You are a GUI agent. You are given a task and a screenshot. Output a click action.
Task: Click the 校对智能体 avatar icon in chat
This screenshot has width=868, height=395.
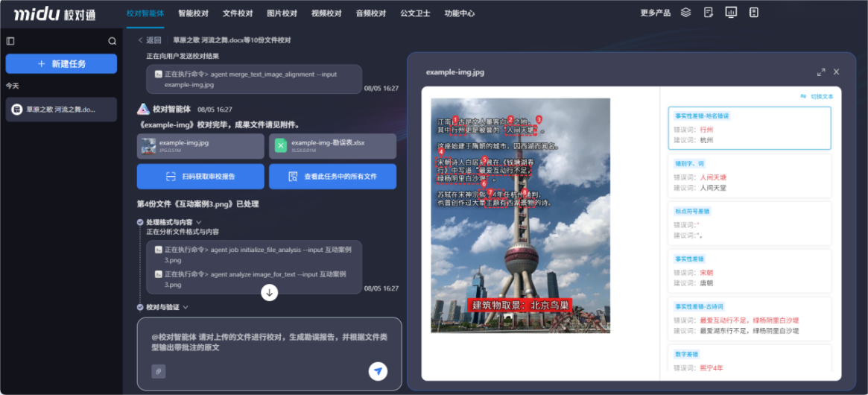[x=143, y=109]
